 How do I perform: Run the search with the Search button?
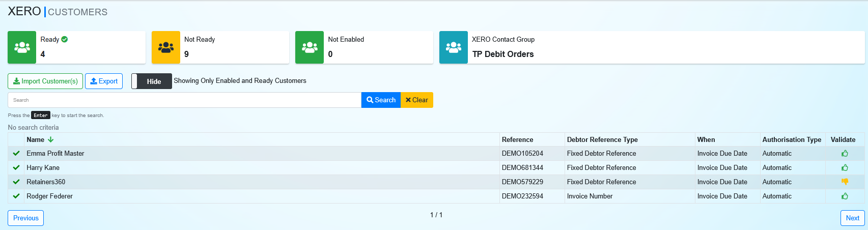click(x=381, y=100)
